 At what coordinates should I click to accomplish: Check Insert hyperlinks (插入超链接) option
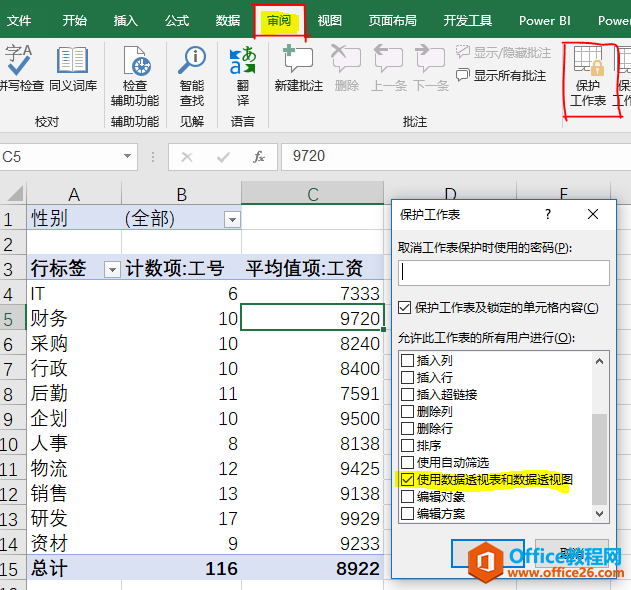pyautogui.click(x=408, y=394)
